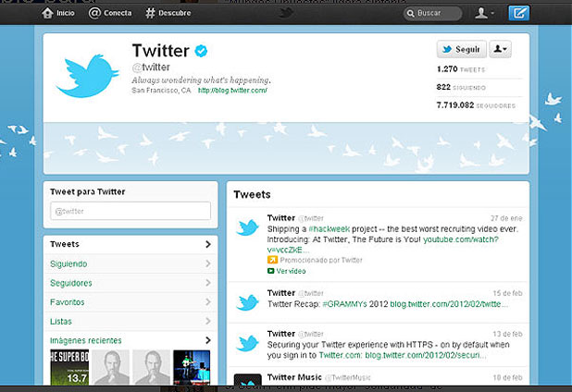Image resolution: width=572 pixels, height=392 pixels.
Task: Open the Conecta tab
Action: click(110, 13)
